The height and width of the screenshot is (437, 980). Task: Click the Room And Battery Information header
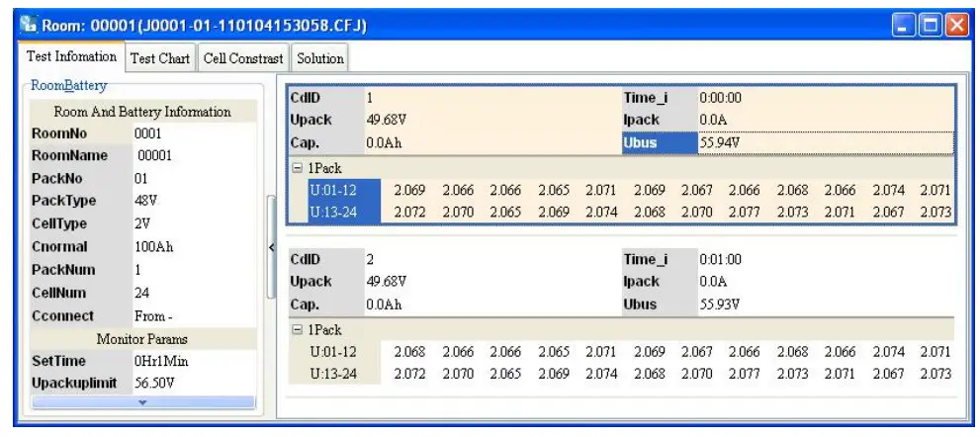[x=142, y=112]
